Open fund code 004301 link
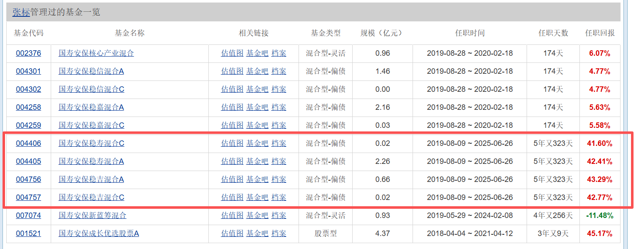 [29, 71]
